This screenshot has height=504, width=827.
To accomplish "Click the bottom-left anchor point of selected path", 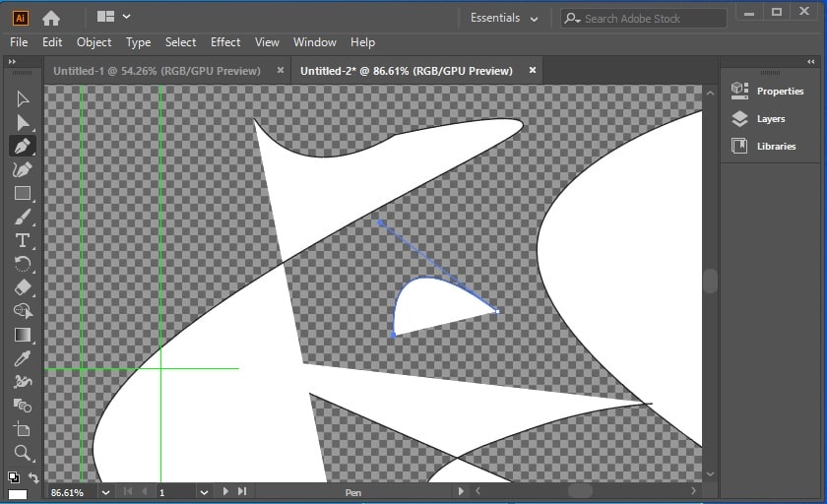I will click(393, 335).
